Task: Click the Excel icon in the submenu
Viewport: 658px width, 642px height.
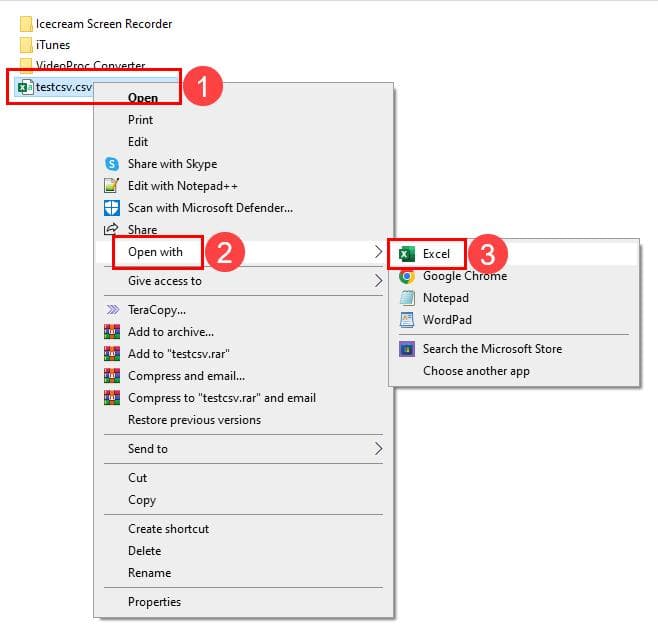Action: coord(407,254)
